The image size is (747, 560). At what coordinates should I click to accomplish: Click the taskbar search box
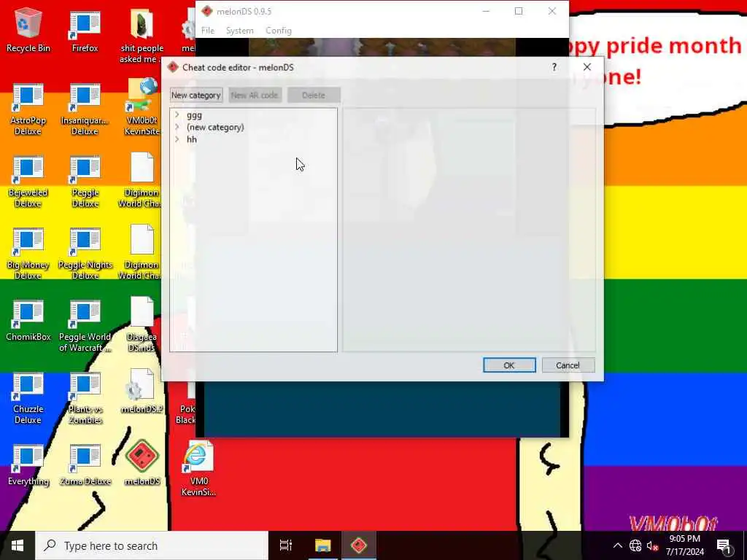(152, 545)
